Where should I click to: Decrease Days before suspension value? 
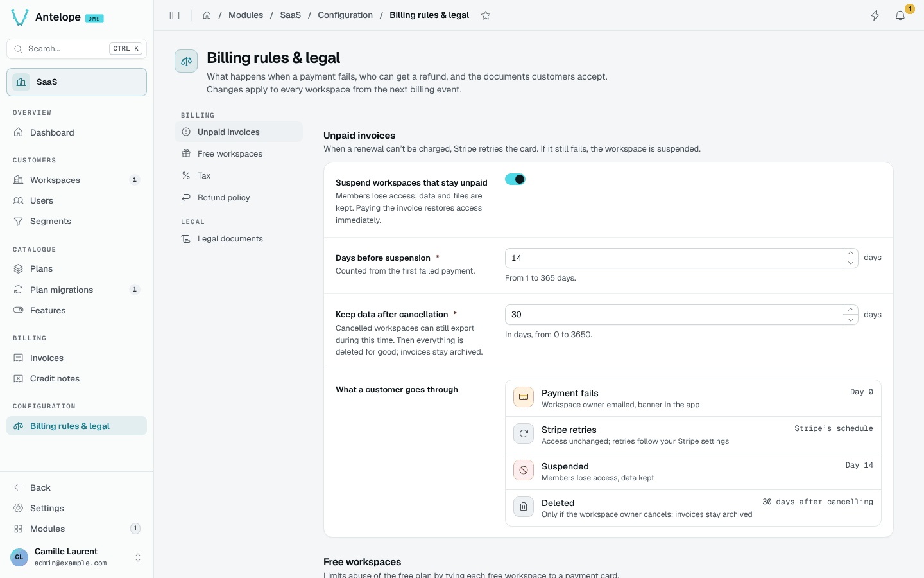pos(850,263)
